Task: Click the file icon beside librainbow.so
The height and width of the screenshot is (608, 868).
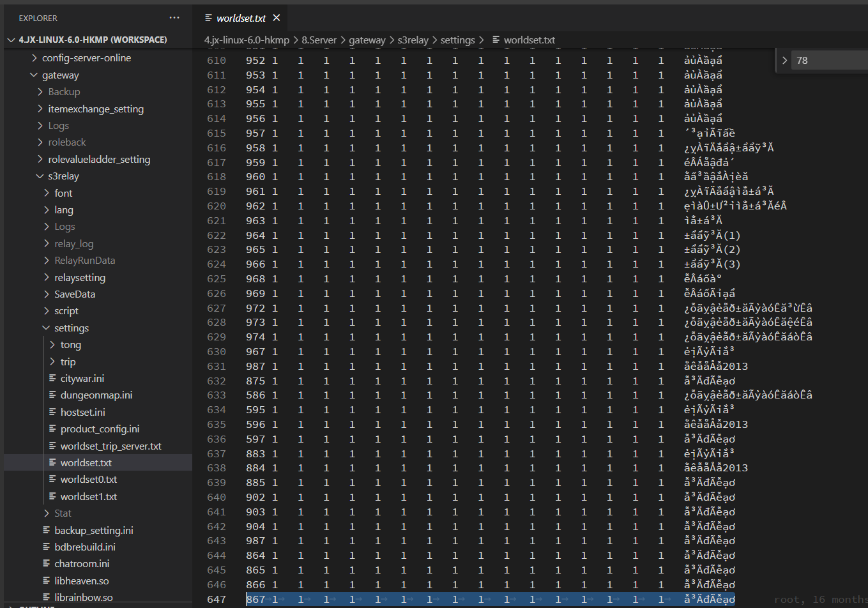Action: point(47,597)
